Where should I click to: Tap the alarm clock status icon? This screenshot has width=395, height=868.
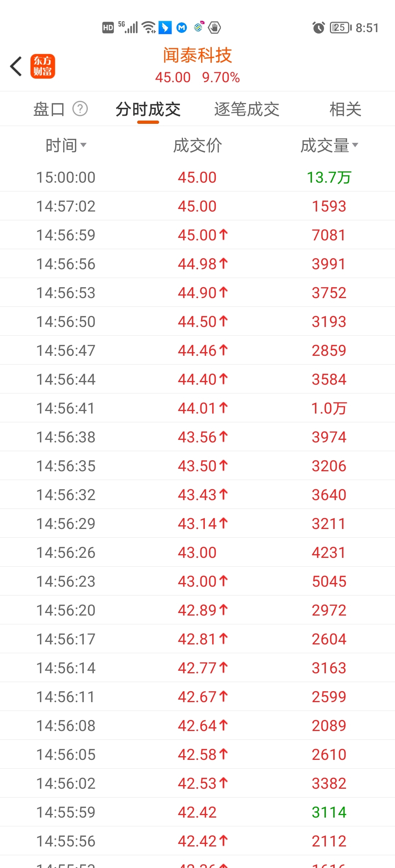pyautogui.click(x=319, y=28)
